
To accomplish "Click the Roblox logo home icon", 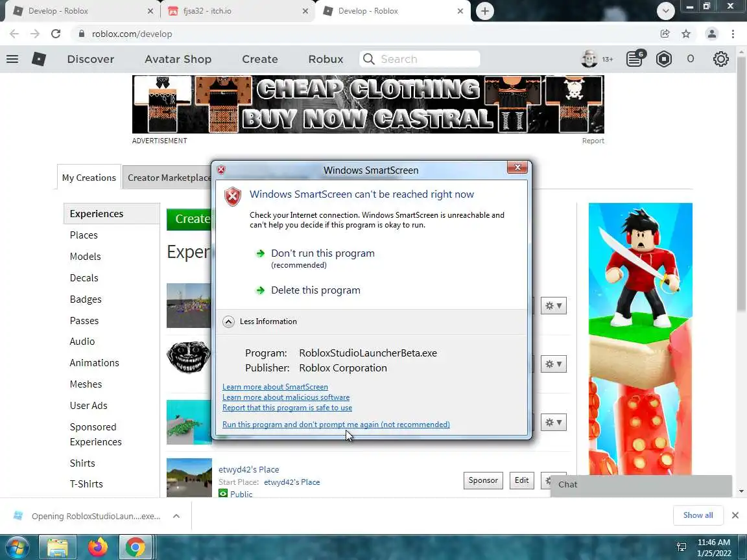I will 39,59.
